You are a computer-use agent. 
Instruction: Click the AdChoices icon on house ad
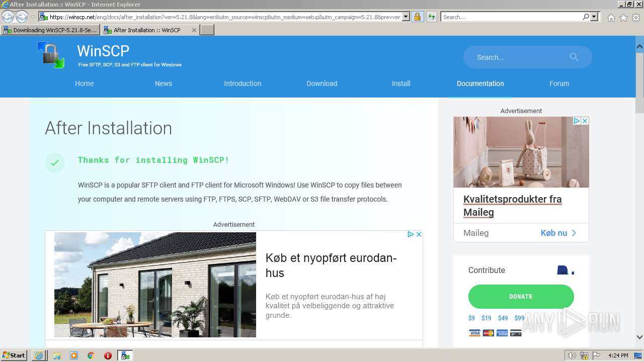pos(411,234)
